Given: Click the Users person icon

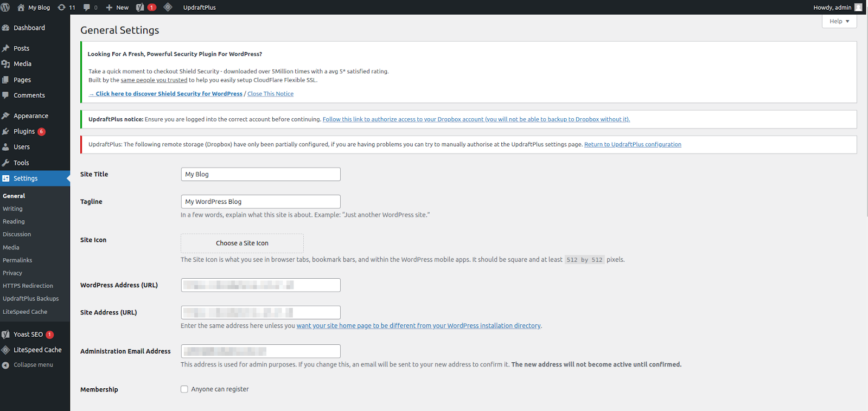Looking at the screenshot, I should click(5, 147).
